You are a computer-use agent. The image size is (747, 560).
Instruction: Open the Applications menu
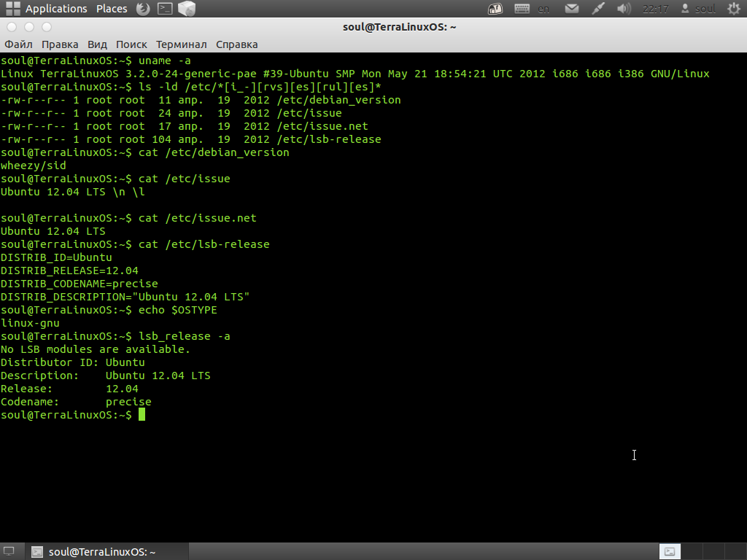pos(56,9)
